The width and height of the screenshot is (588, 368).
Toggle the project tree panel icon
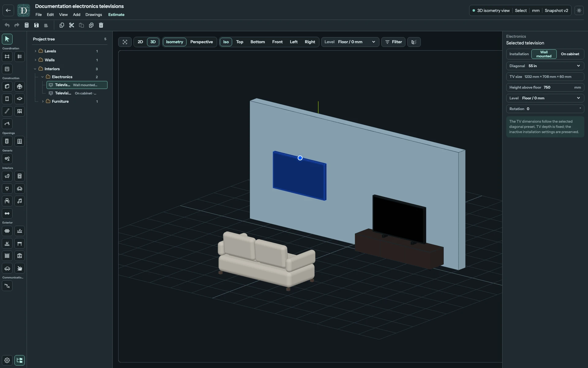pyautogui.click(x=20, y=360)
